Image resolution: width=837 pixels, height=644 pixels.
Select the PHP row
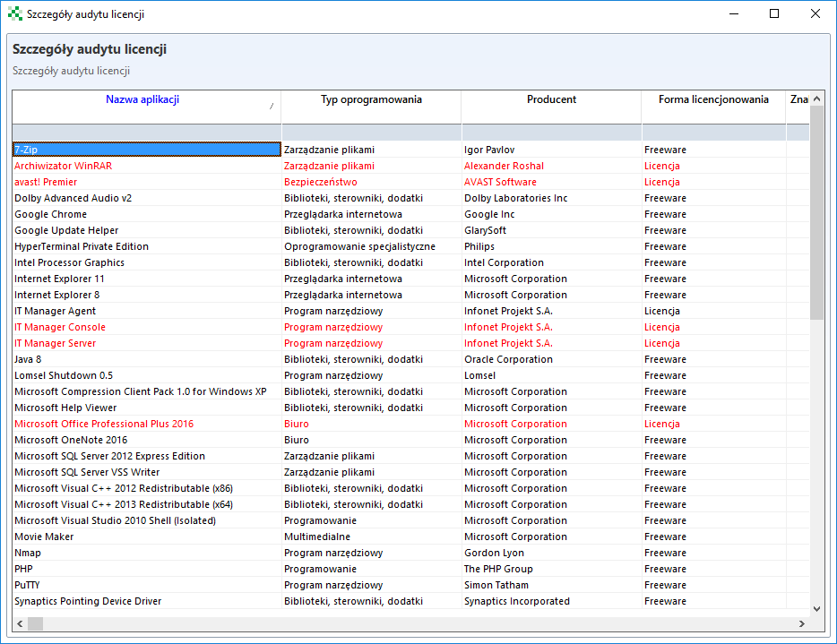411,569
